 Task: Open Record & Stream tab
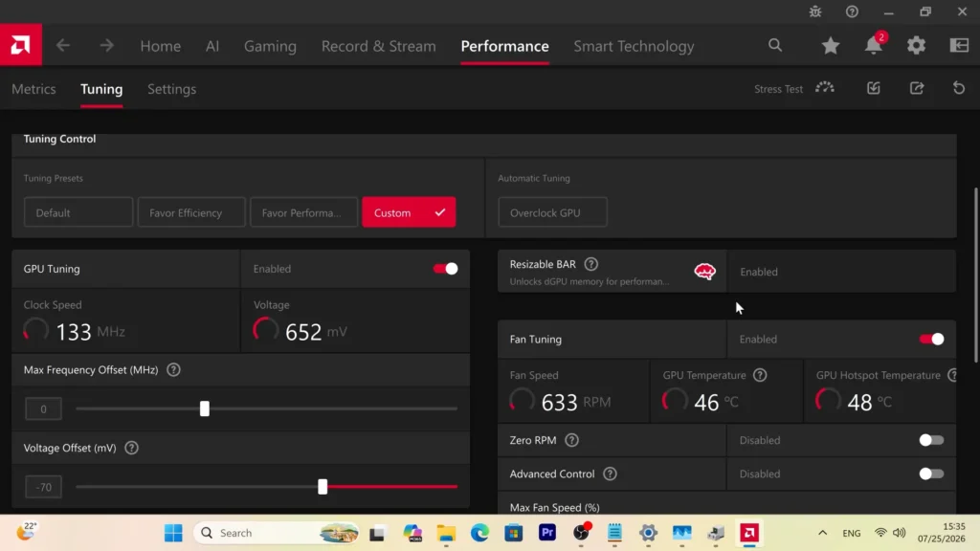[379, 46]
